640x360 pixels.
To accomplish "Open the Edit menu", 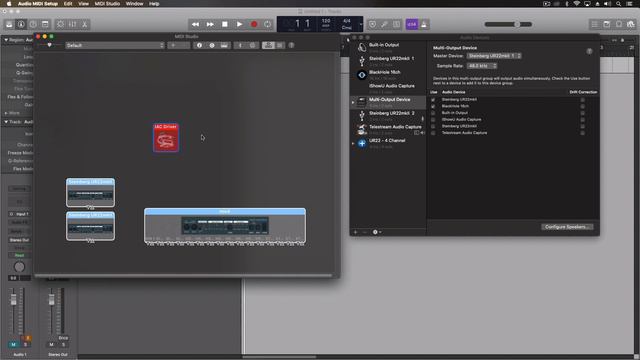I will (x=68, y=4).
